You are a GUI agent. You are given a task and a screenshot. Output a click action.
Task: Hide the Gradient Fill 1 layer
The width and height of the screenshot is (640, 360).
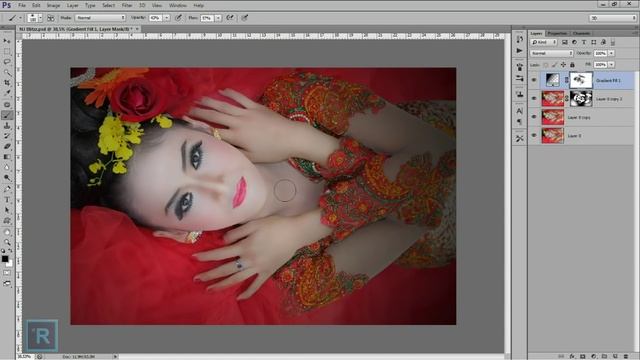(534, 80)
